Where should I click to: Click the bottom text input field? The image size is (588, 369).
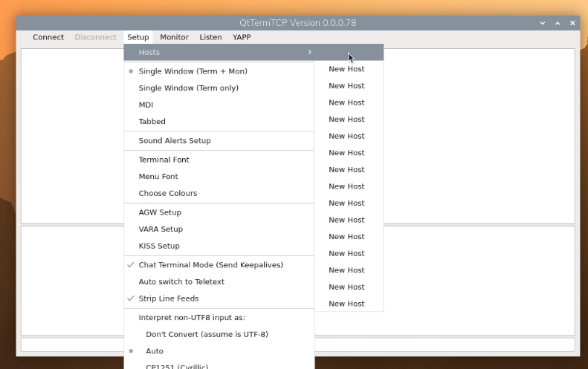446,344
